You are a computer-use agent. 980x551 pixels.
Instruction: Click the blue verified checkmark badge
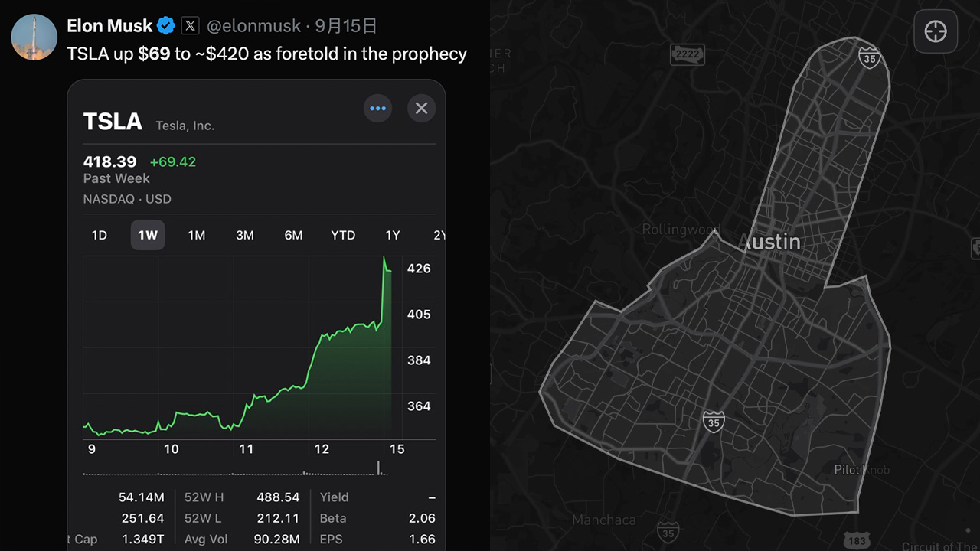(x=166, y=26)
